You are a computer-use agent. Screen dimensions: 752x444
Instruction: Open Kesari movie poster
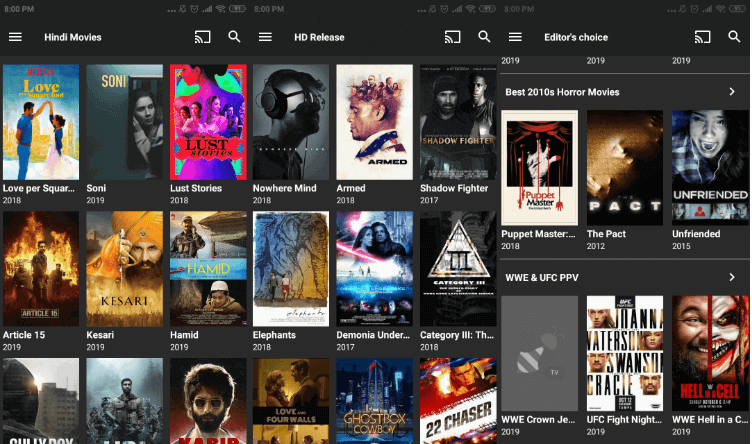coord(125,269)
